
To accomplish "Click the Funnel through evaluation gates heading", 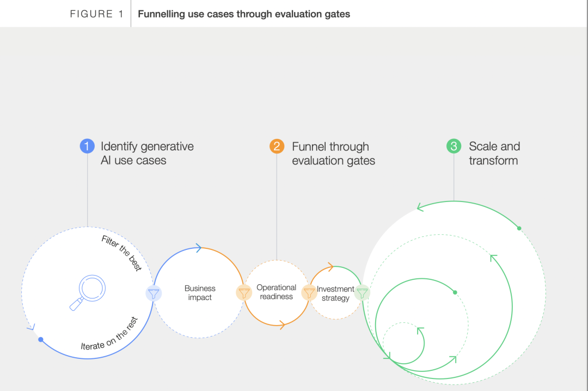I will [x=333, y=154].
